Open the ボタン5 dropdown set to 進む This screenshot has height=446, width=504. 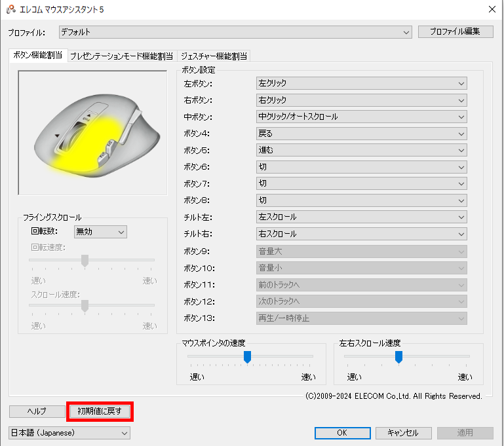tap(361, 150)
